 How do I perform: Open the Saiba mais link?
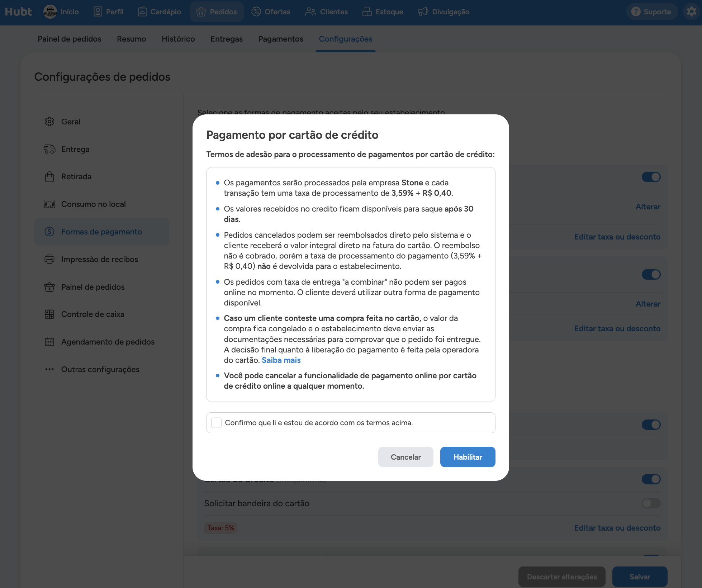point(281,360)
